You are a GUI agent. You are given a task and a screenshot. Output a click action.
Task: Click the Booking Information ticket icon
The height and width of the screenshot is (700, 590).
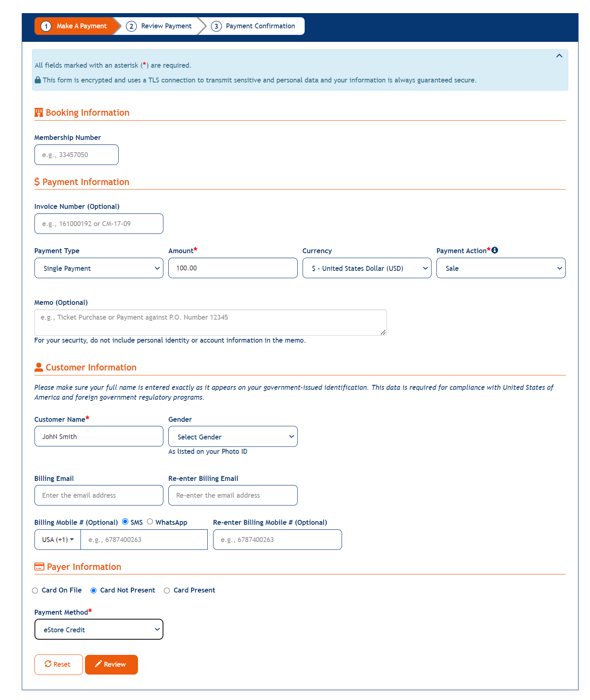point(39,112)
